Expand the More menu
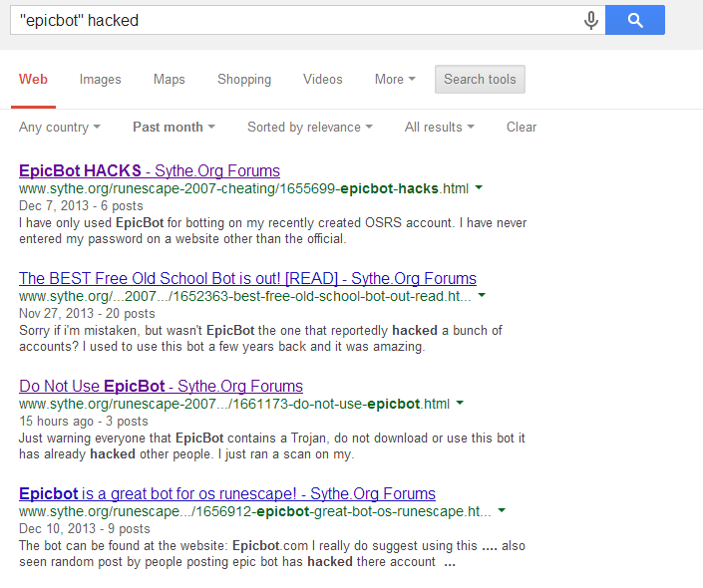Image resolution: width=703 pixels, height=588 pixels. [395, 80]
